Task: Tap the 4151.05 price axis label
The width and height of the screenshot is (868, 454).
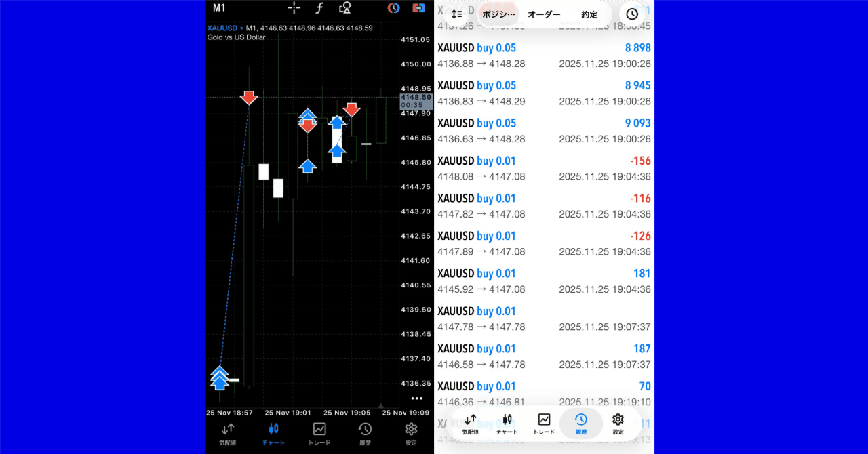Action: [416, 39]
